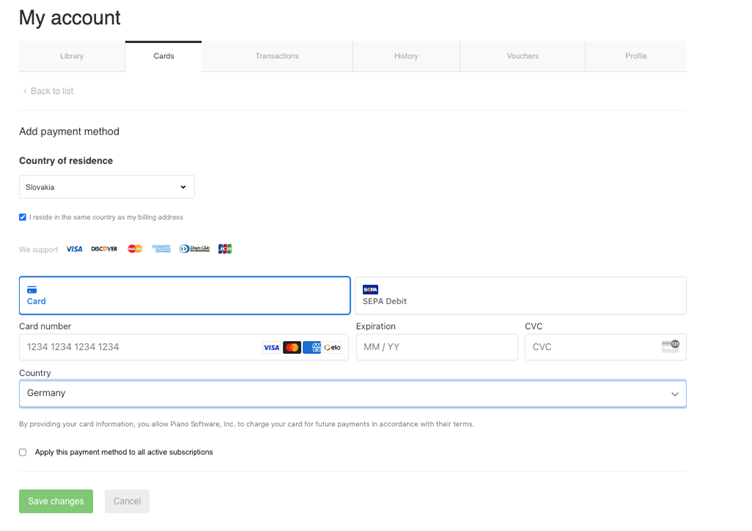Click the Visa logo in supported cards
This screenshot has height=531, width=752.
(74, 249)
